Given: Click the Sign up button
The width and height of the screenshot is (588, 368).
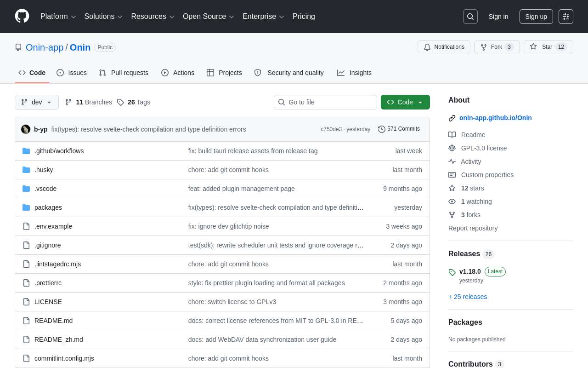Looking at the screenshot, I should (536, 17).
